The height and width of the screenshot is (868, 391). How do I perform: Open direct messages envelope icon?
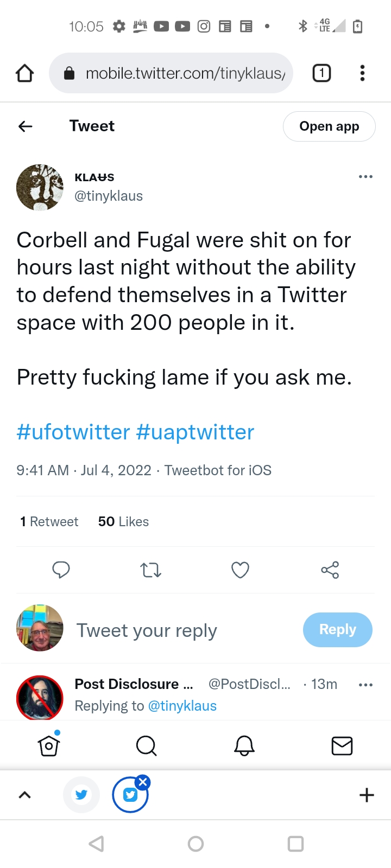point(342,746)
